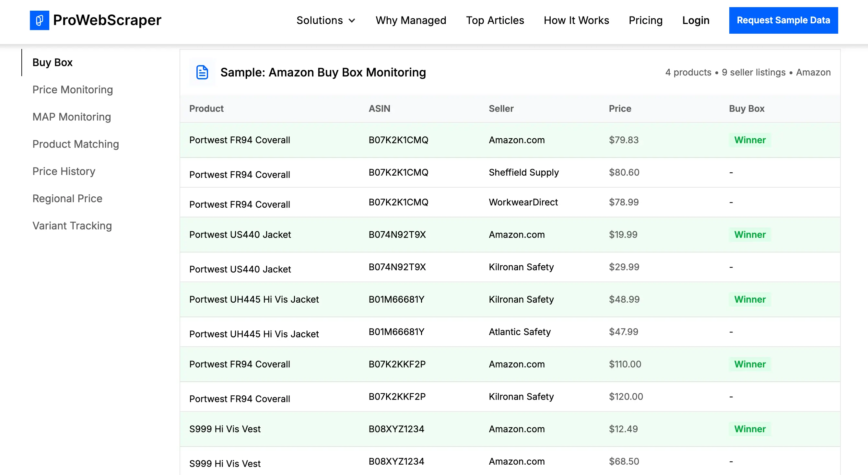Click the ProWebScraper logo icon
The width and height of the screenshot is (868, 475).
40,20
